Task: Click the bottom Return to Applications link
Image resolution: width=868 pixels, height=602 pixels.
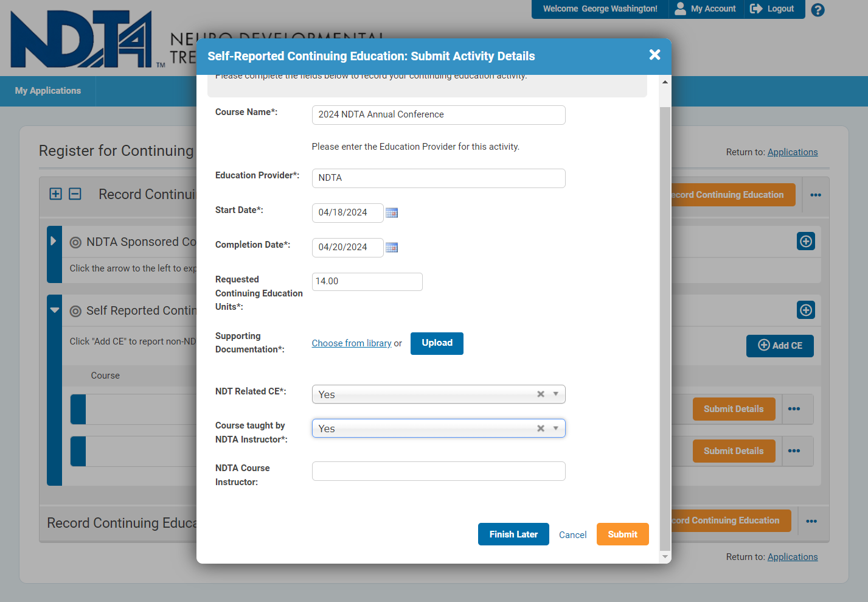Action: point(793,557)
